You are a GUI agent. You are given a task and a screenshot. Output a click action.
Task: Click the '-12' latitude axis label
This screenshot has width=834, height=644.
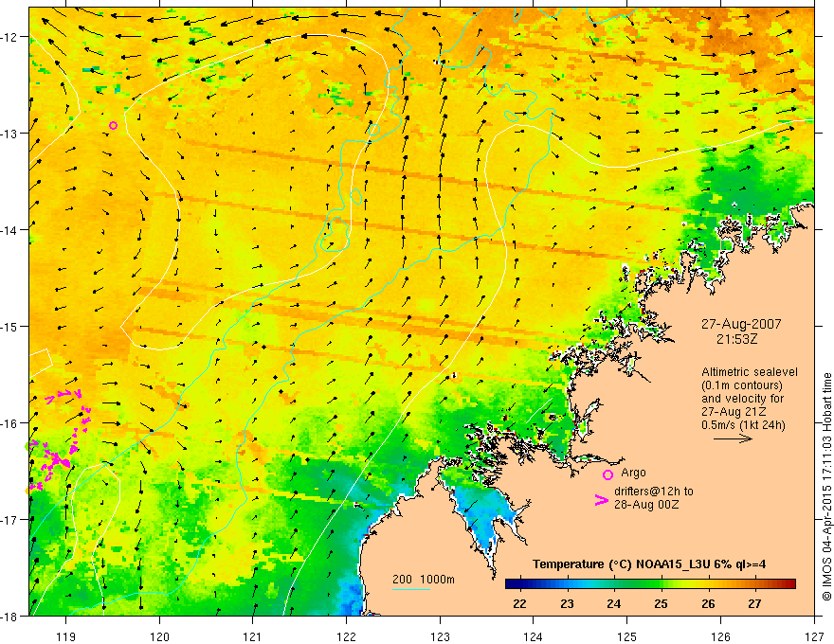tap(10, 37)
